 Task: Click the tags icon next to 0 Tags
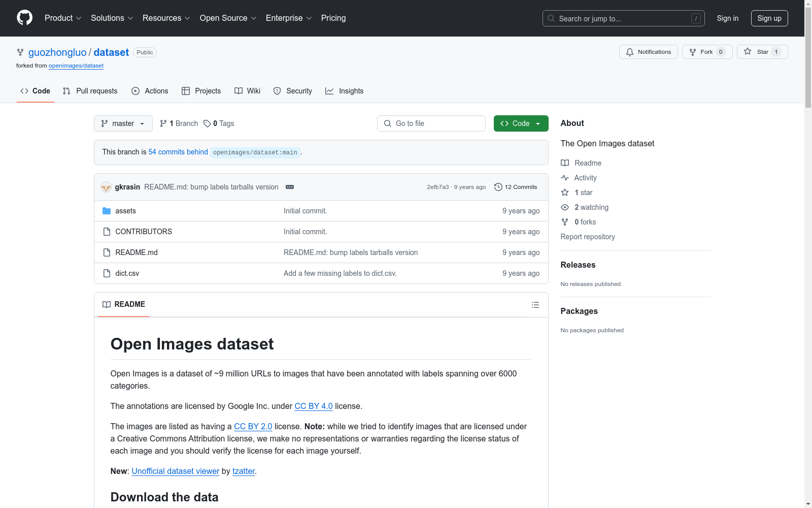[x=207, y=123]
